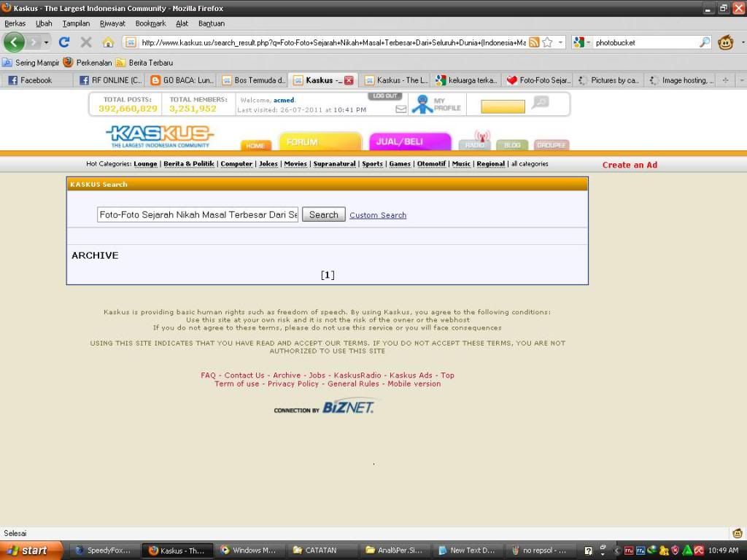The image size is (747, 560).
Task: Go to the Kaskus HOME tab
Action: pos(256,145)
